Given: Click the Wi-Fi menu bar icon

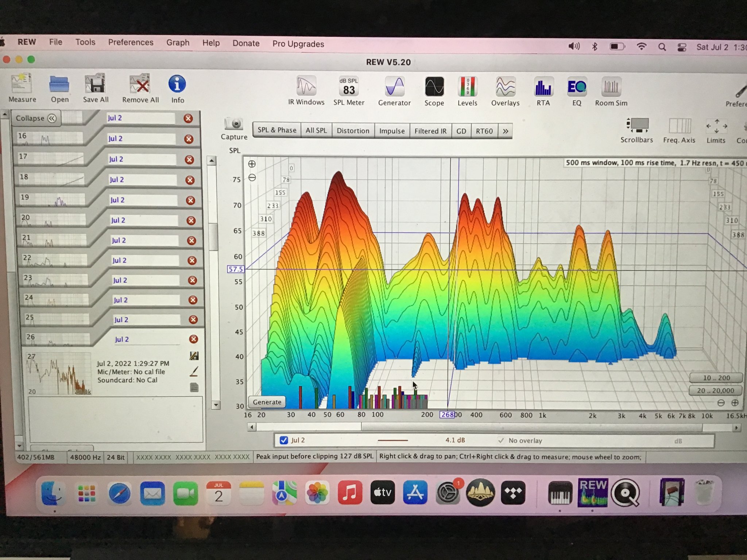Looking at the screenshot, I should [x=641, y=46].
